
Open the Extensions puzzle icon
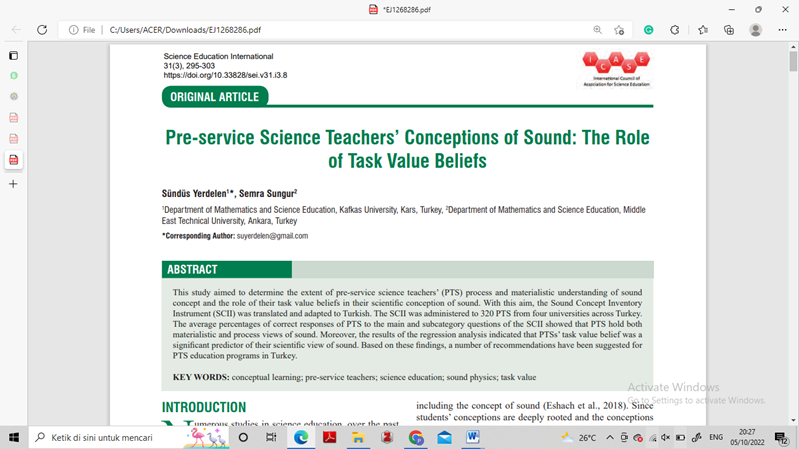[x=675, y=30]
